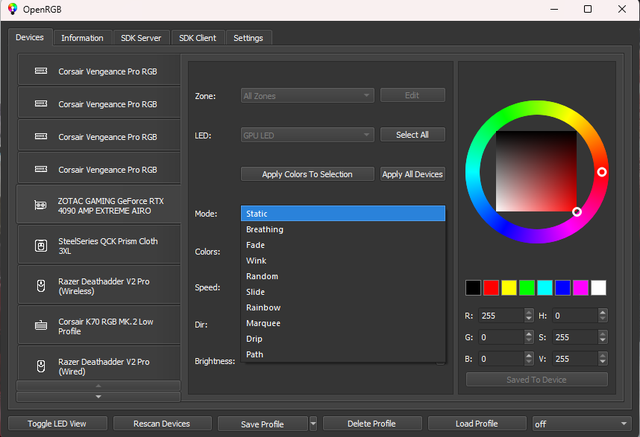Click the H value input field

[575, 315]
